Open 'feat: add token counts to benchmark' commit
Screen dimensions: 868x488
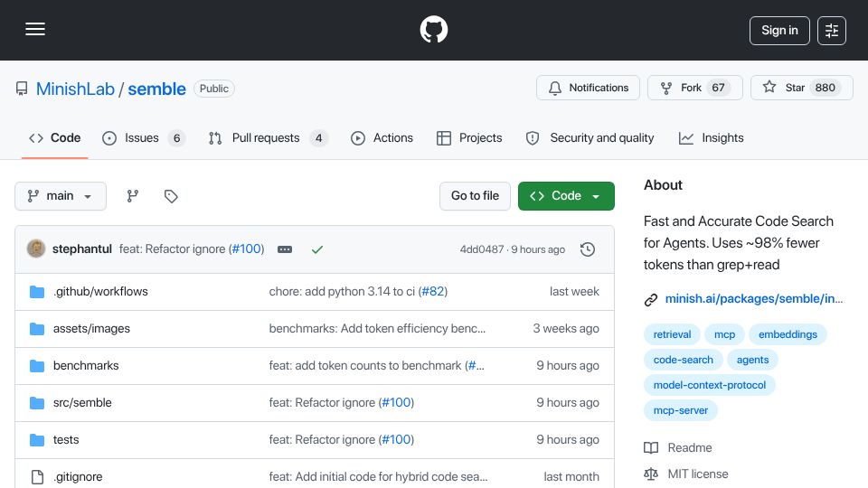coord(364,366)
